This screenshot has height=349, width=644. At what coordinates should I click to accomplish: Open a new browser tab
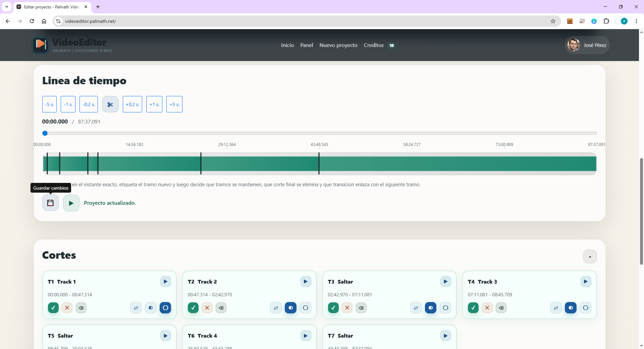click(x=98, y=7)
